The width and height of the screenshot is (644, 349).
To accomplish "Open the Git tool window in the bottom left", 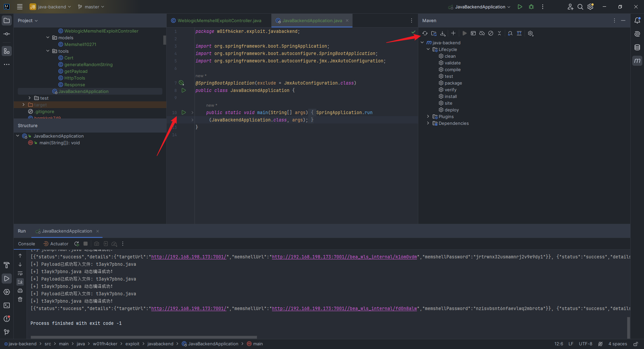I will click(7, 332).
